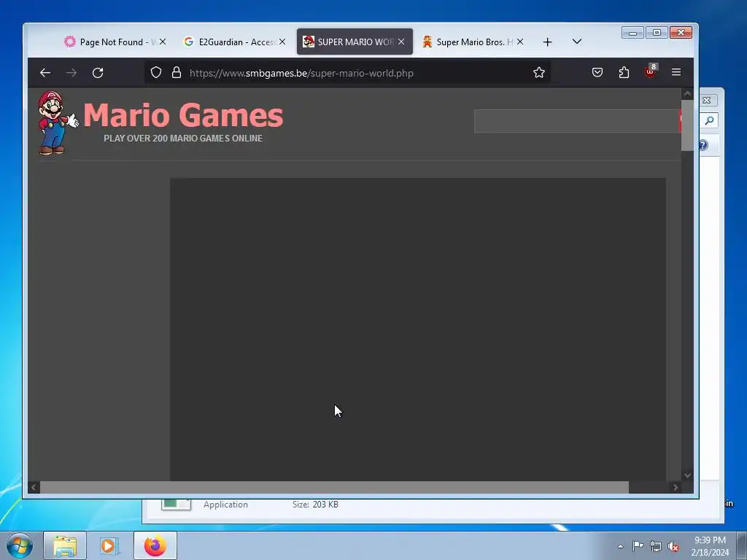The width and height of the screenshot is (747, 560).
Task: Bookmark this page with the star icon
Action: pyautogui.click(x=539, y=72)
